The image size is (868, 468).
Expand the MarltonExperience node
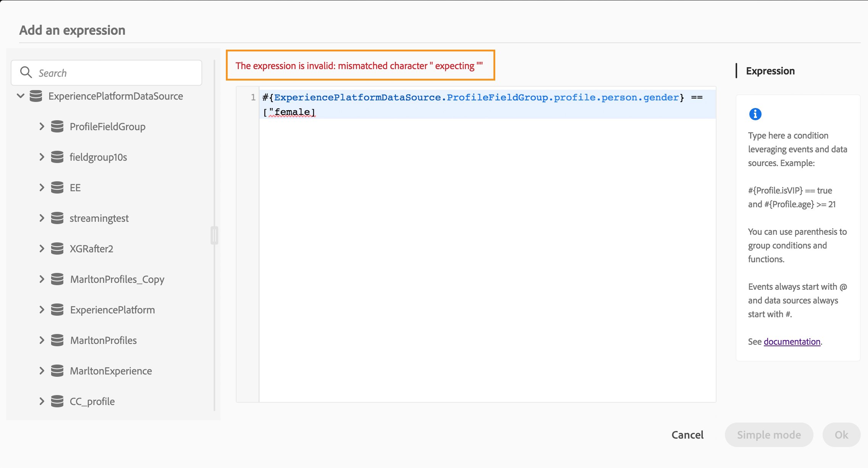click(x=42, y=371)
